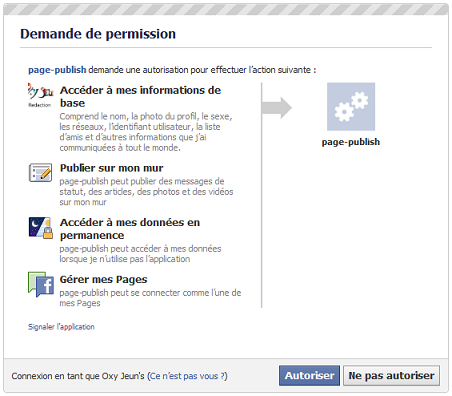Click the page-publish label under the gears icon

pos(351,142)
